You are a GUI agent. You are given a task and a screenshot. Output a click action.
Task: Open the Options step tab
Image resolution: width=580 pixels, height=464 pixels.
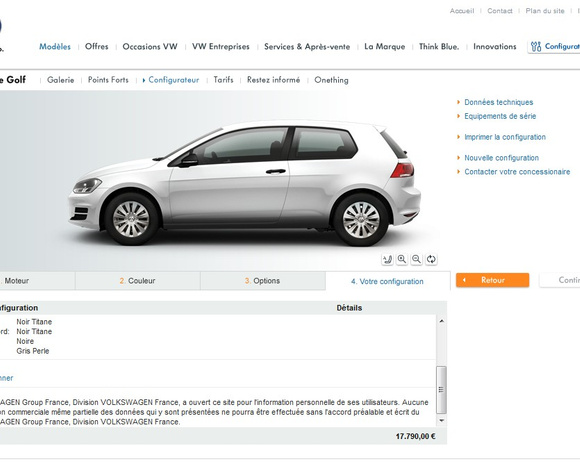point(262,281)
